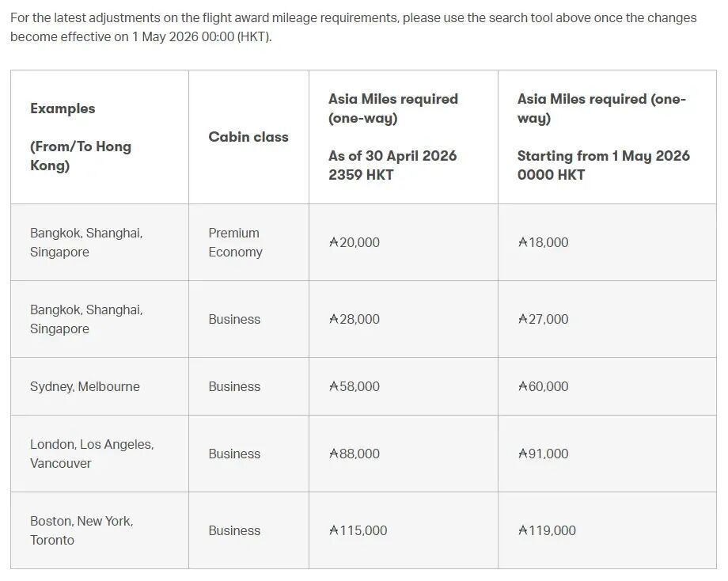Click the intro paragraph about latest adjustments

click(354, 28)
